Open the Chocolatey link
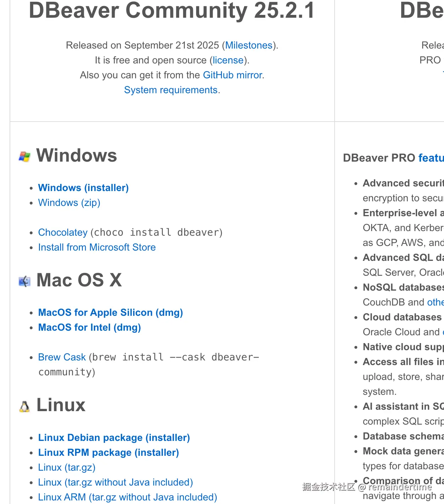 63,233
